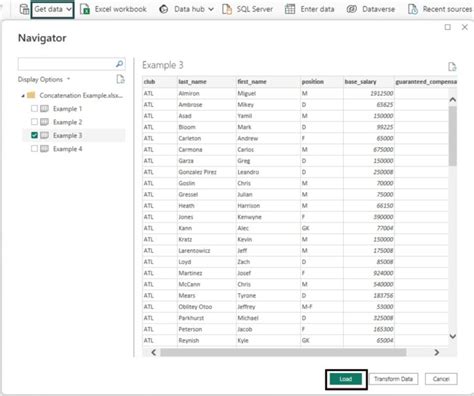Open the Get data dropdown arrow

pyautogui.click(x=69, y=9)
